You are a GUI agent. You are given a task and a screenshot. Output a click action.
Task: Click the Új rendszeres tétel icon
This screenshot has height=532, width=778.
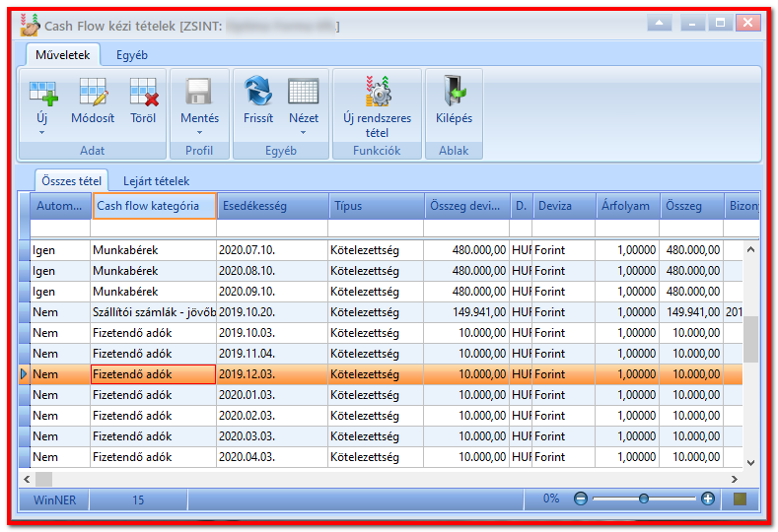click(378, 92)
